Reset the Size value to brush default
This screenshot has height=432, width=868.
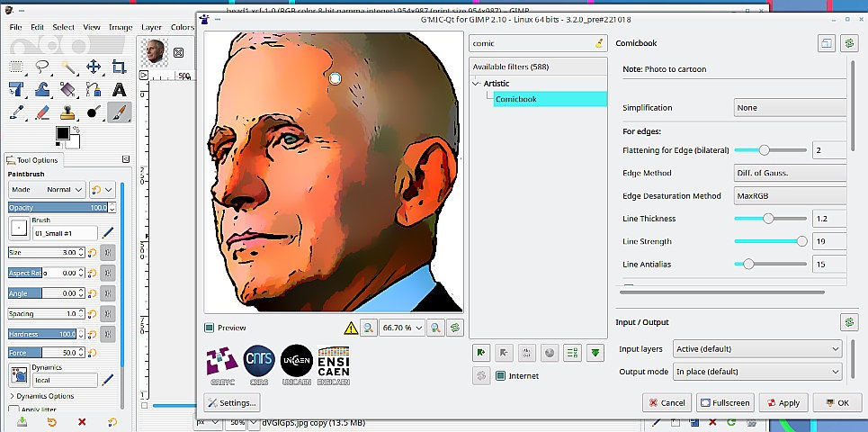tap(93, 253)
